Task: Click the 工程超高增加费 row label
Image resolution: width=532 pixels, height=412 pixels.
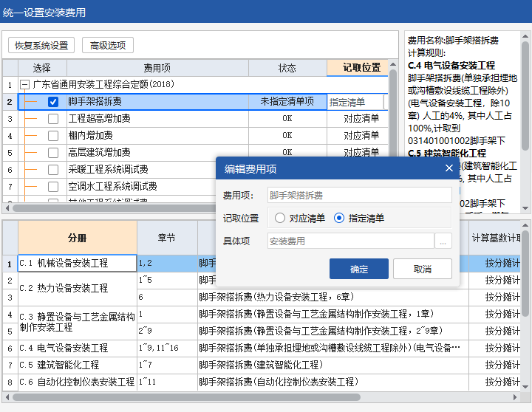Action: 99,119
